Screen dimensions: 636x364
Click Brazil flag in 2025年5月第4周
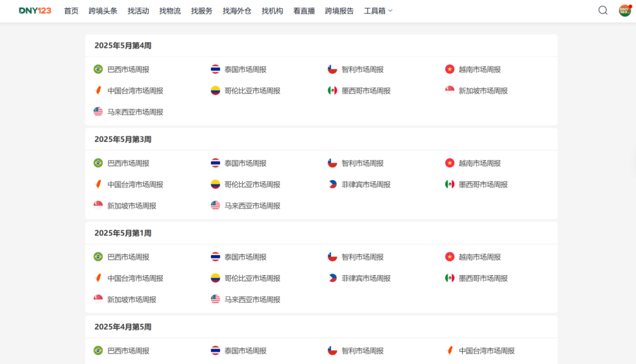[98, 70]
